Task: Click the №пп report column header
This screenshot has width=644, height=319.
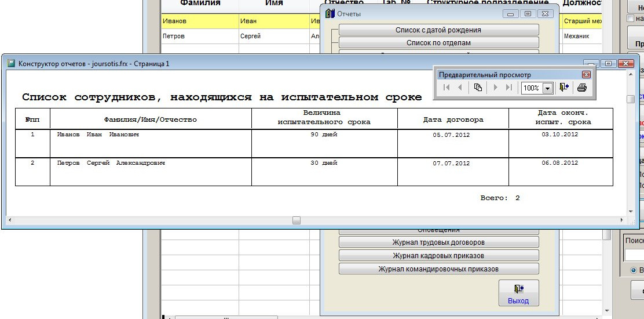Action: pyautogui.click(x=32, y=119)
